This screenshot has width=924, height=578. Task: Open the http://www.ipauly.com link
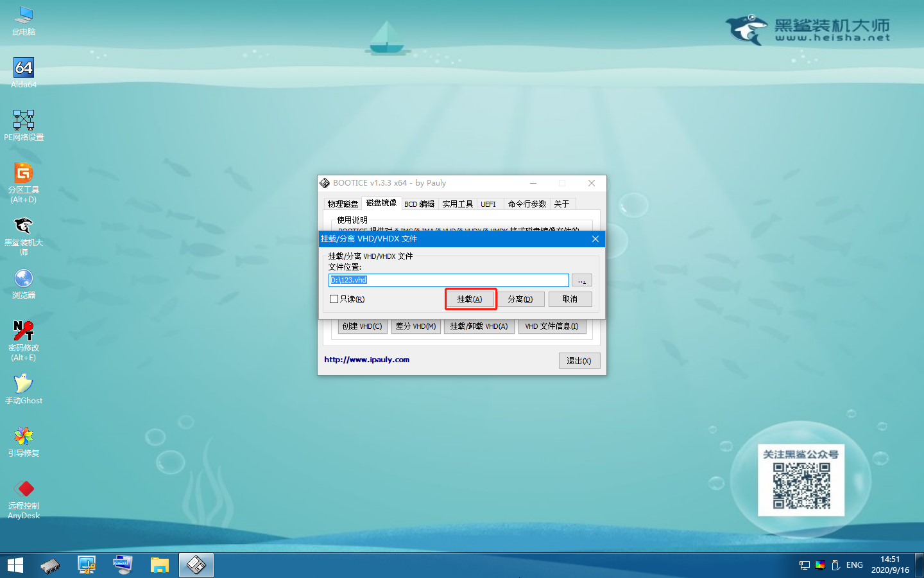click(x=367, y=360)
